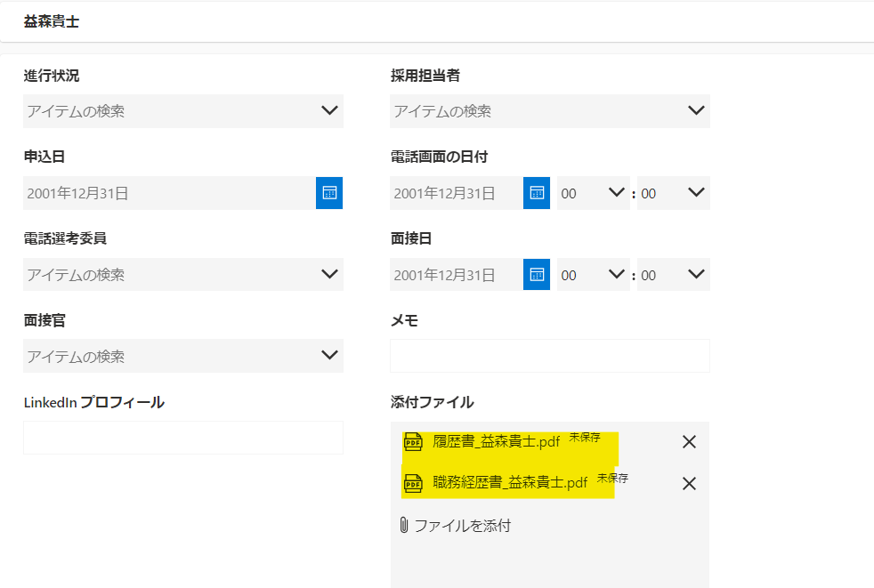Click the LinkedIn プロフィール text field
The width and height of the screenshot is (874, 588).
tap(183, 438)
